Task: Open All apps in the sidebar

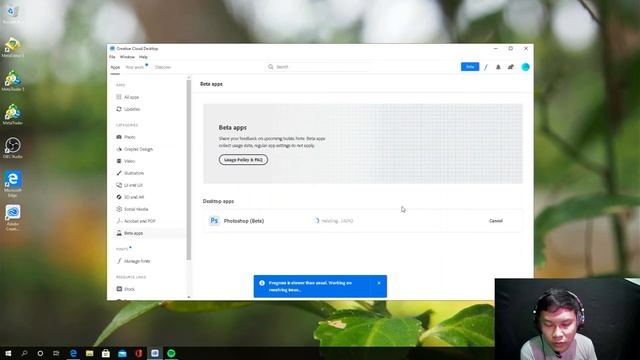Action: click(x=131, y=97)
